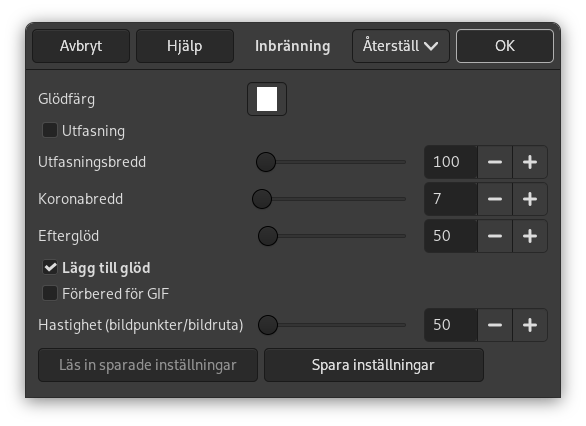Click the Efterglöd value field

click(x=451, y=236)
